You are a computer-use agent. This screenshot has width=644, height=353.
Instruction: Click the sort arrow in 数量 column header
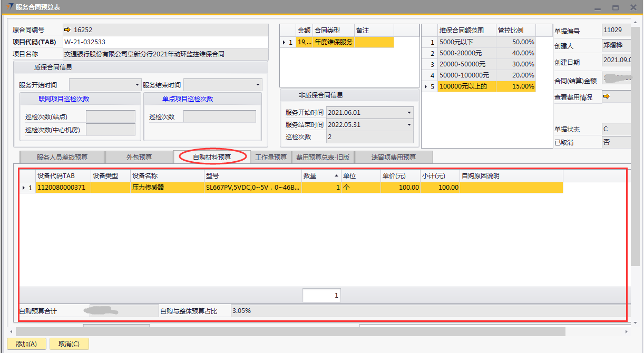pyautogui.click(x=336, y=176)
